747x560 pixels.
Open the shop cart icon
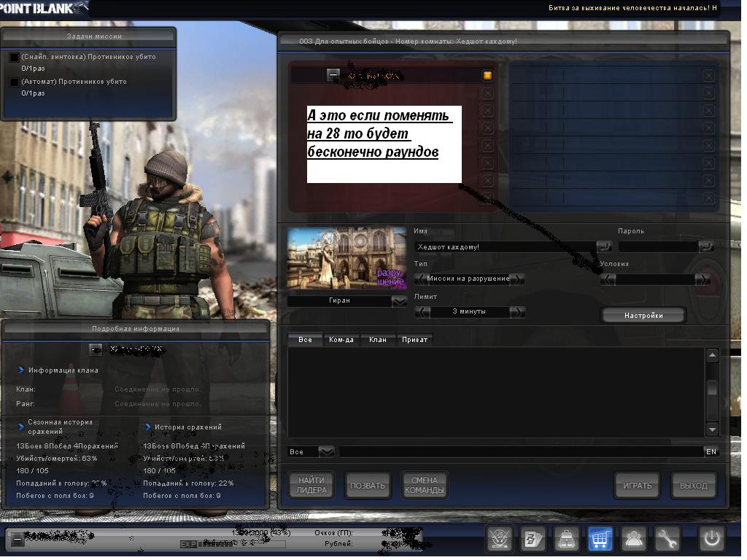[x=600, y=539]
